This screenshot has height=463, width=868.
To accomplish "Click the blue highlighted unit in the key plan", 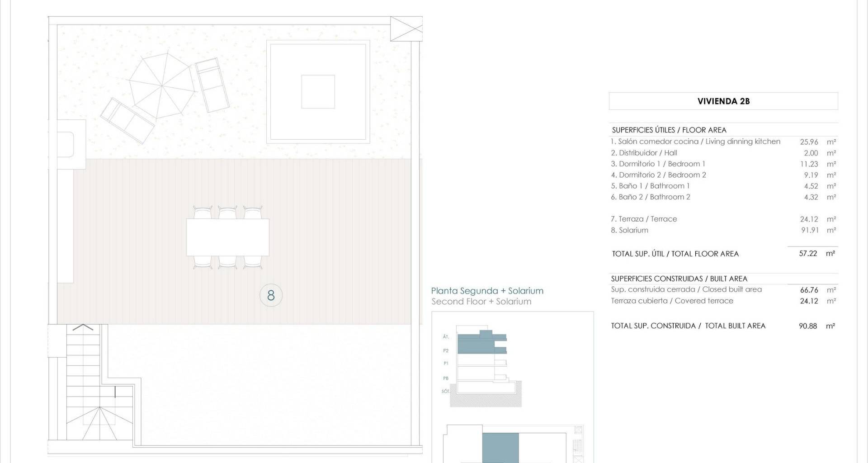I will tap(500, 448).
